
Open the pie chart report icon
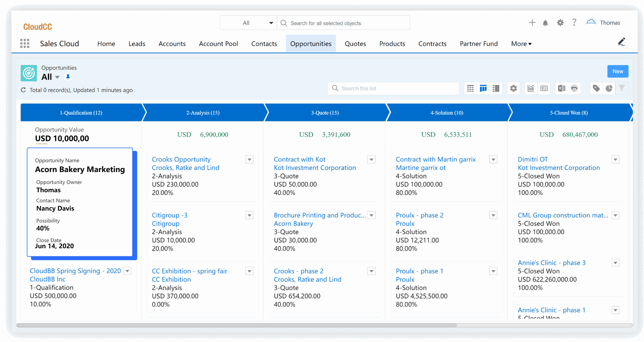click(x=609, y=88)
